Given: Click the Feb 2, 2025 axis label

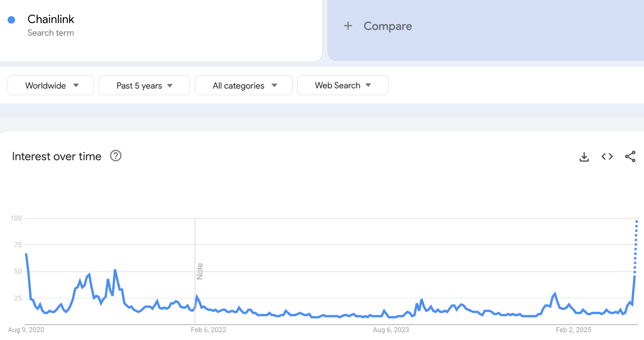Looking at the screenshot, I should (573, 330).
